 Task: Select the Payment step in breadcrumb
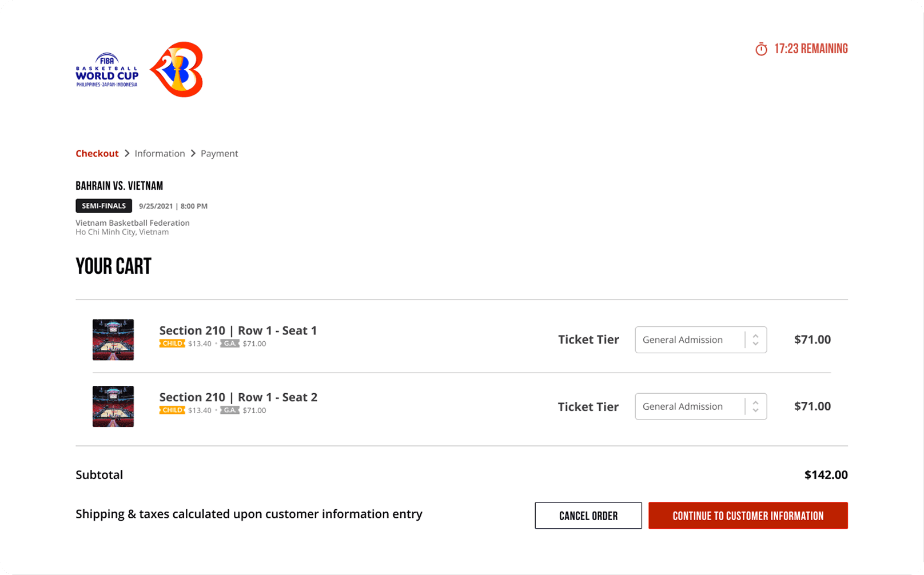click(x=220, y=153)
